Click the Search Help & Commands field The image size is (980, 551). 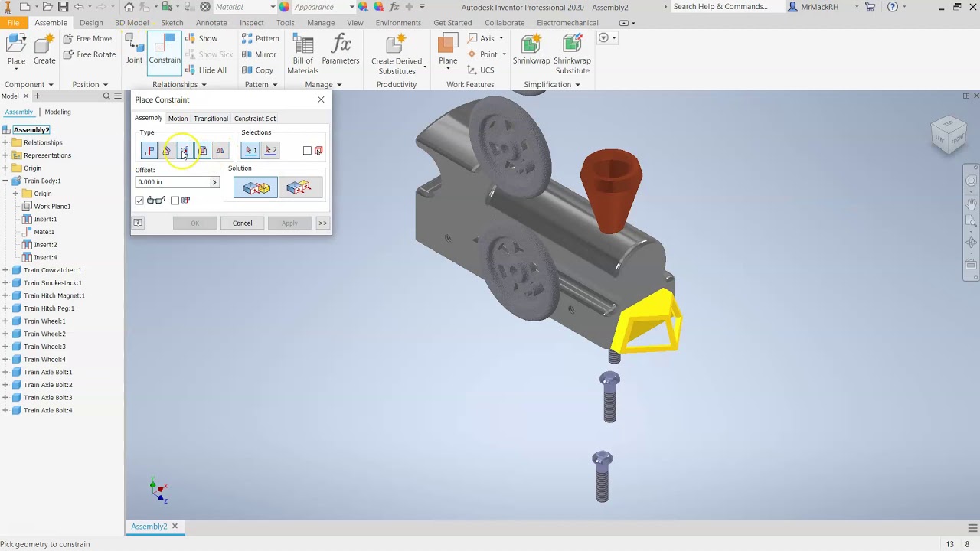click(727, 7)
